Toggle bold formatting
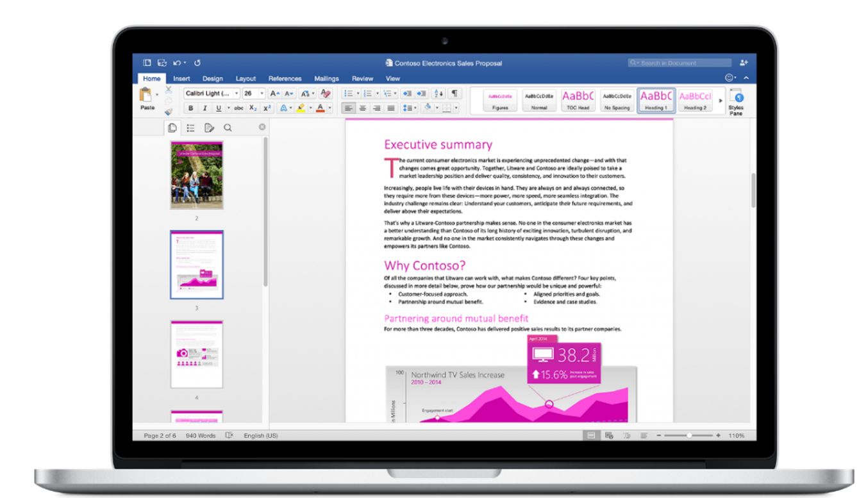 [x=191, y=108]
